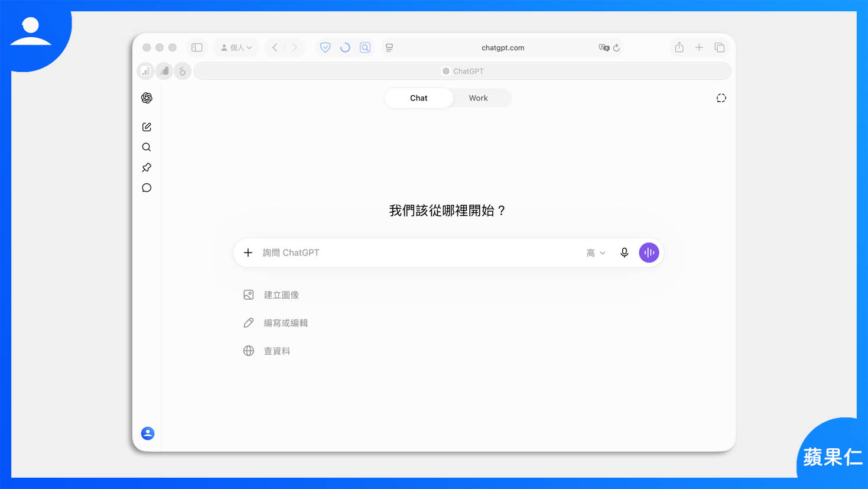Open the user profile avatar at sidebar bottom
868x489 pixels.
(x=148, y=433)
